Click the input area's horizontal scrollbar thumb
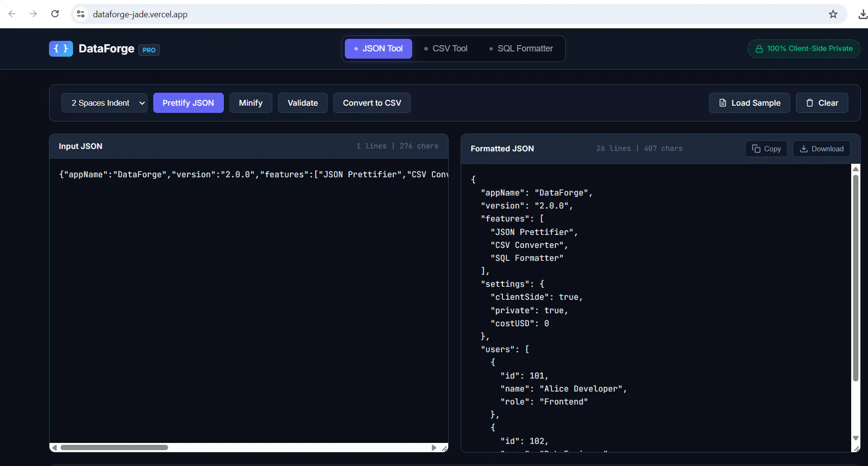The image size is (868, 466). 114,448
